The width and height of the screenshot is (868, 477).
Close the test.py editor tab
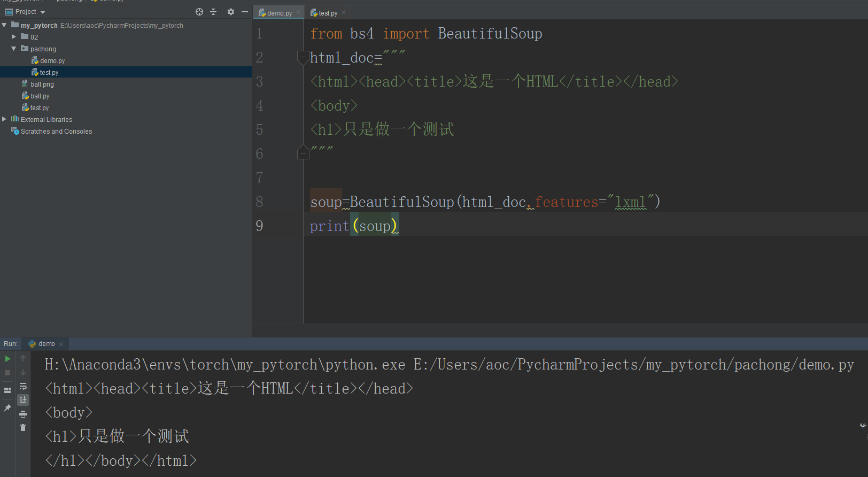click(344, 13)
